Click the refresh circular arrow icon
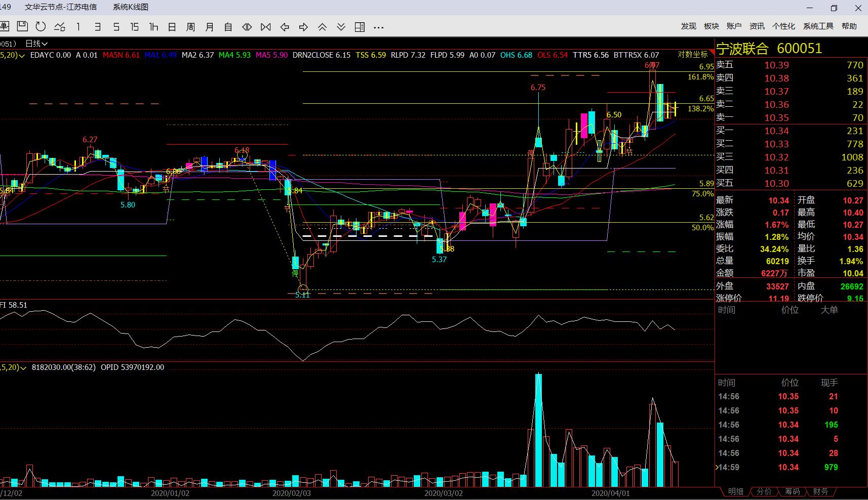Viewport: 868px width, 500px height. point(41,27)
